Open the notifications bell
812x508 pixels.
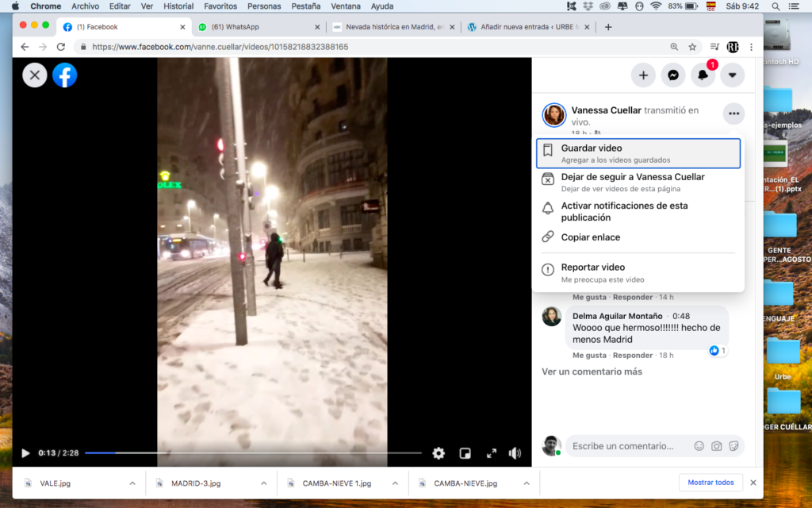pos(703,75)
